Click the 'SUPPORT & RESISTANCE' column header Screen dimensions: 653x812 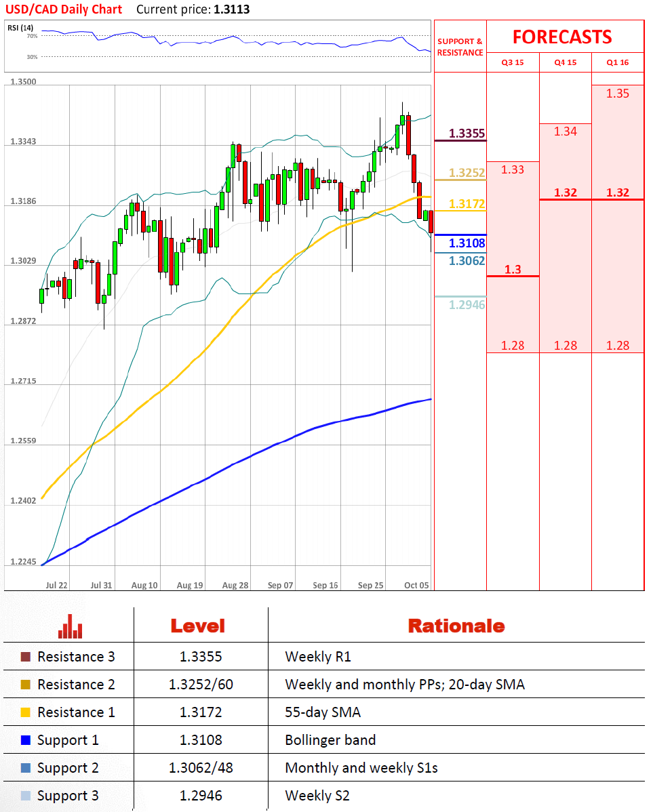coord(460,47)
